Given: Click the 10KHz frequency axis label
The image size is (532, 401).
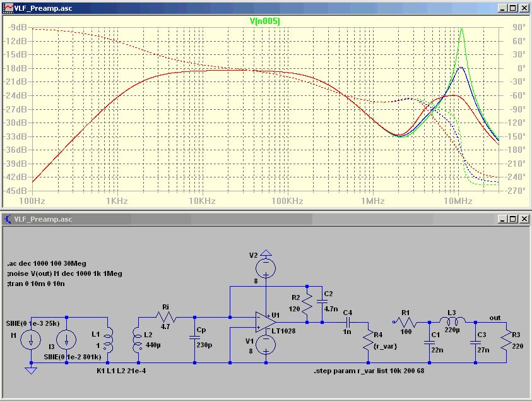Looking at the screenshot, I should tap(202, 201).
